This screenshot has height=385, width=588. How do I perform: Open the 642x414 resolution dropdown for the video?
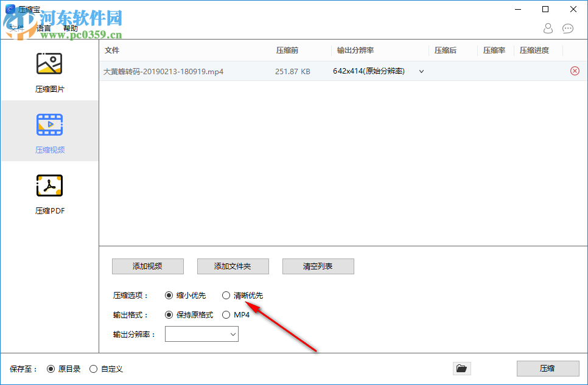click(421, 71)
